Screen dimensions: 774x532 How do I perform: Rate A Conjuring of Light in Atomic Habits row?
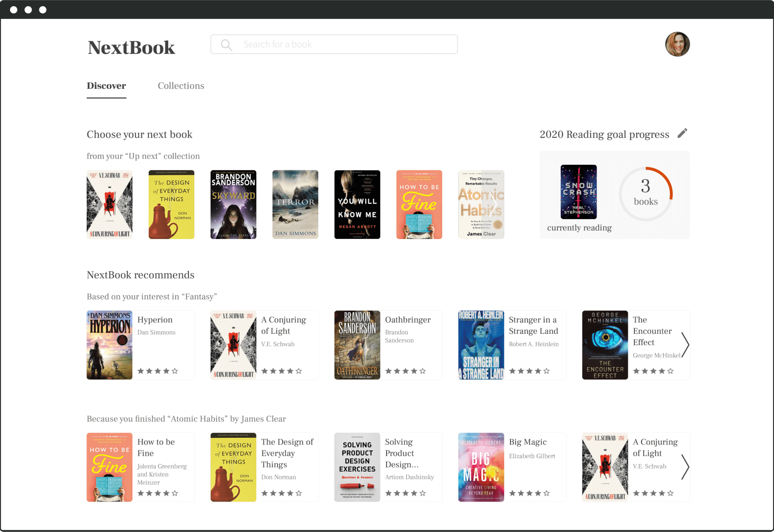pos(653,493)
